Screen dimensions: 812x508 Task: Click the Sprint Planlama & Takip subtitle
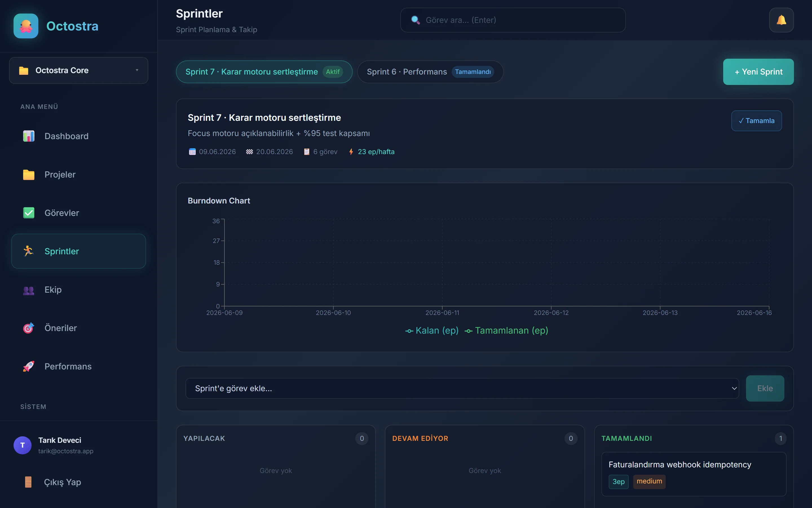(217, 30)
